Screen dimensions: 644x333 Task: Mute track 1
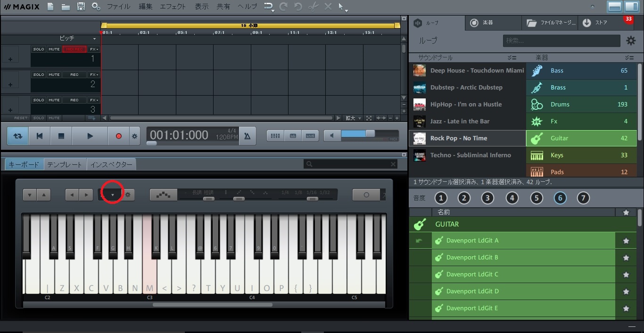[54, 49]
